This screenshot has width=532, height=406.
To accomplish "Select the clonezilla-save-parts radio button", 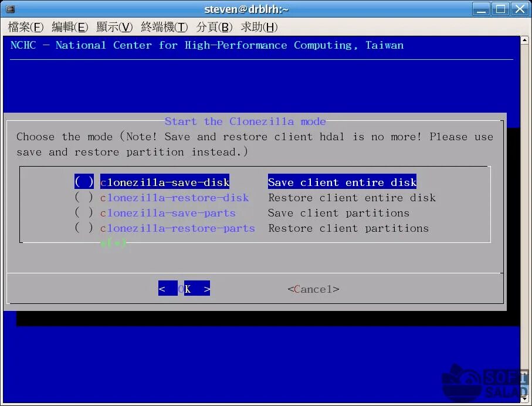I will [x=84, y=212].
